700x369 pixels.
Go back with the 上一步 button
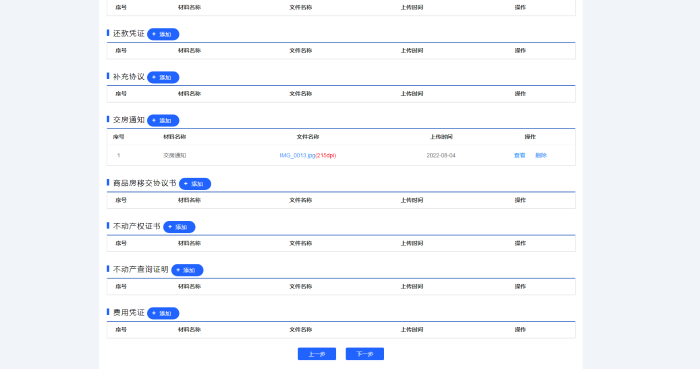pyautogui.click(x=317, y=354)
